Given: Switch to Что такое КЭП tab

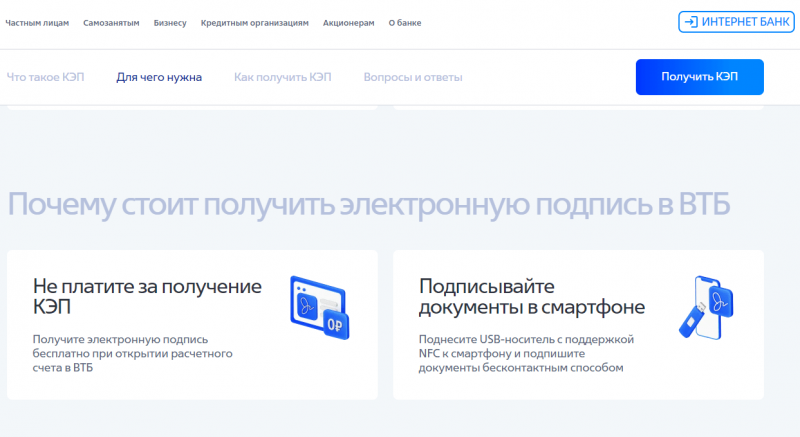Looking at the screenshot, I should pos(45,77).
